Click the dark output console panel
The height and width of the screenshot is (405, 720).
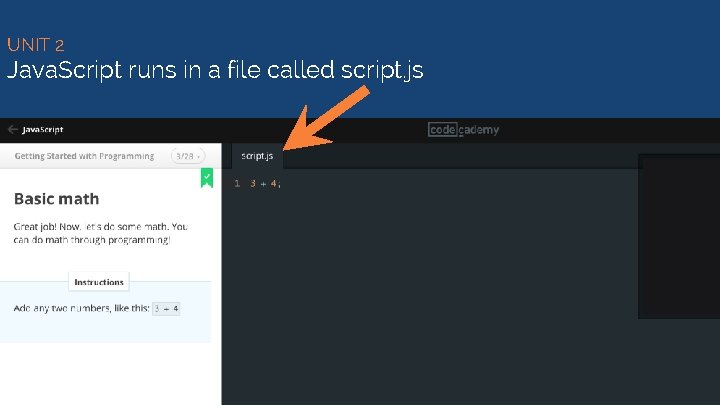click(679, 236)
